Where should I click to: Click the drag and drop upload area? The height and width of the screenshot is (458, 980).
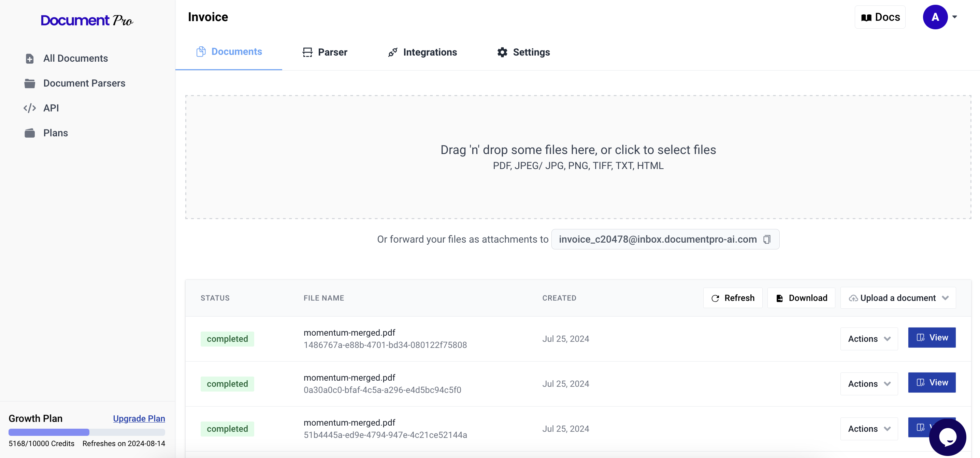578,157
